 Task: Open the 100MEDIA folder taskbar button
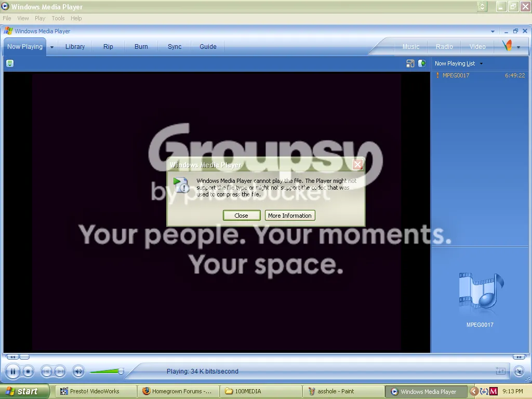[261, 391]
